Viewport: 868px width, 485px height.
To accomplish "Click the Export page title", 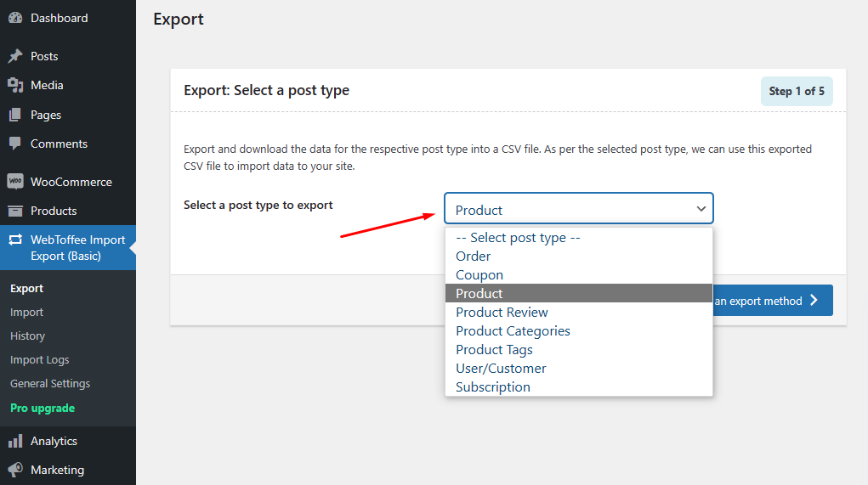I will point(179,19).
